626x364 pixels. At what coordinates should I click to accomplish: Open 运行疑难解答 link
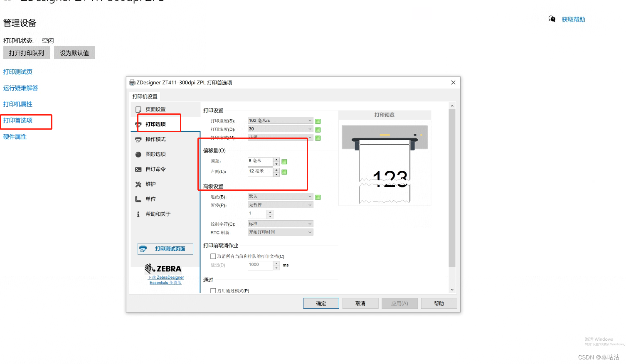[21, 88]
